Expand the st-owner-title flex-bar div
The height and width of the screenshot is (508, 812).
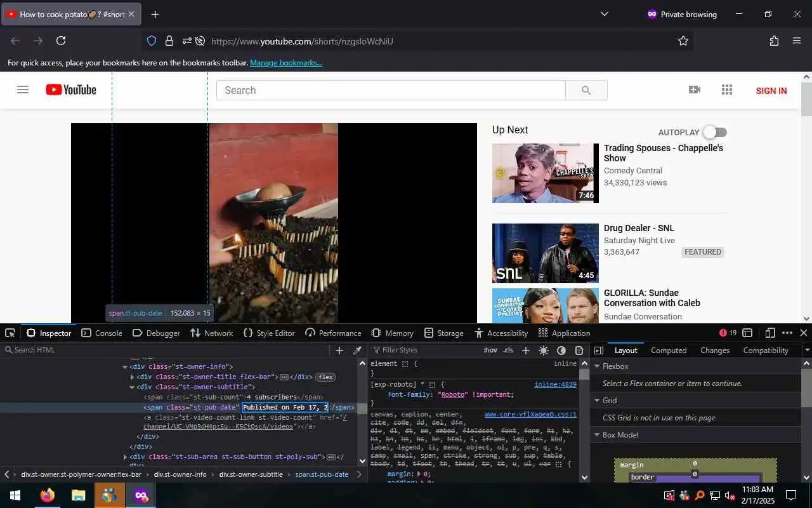[x=132, y=377]
